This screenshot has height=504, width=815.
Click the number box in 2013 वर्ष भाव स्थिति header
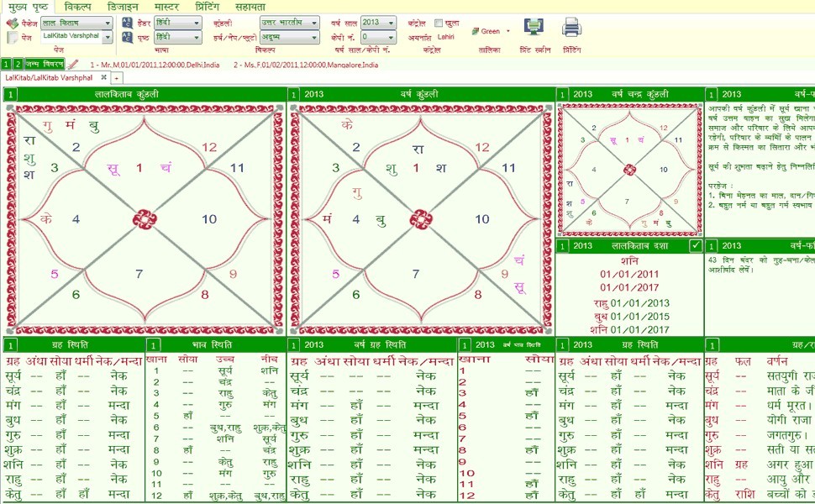click(464, 345)
